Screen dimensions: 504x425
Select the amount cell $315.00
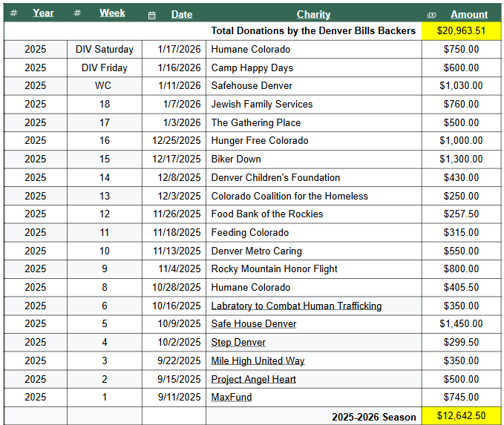coord(461,233)
